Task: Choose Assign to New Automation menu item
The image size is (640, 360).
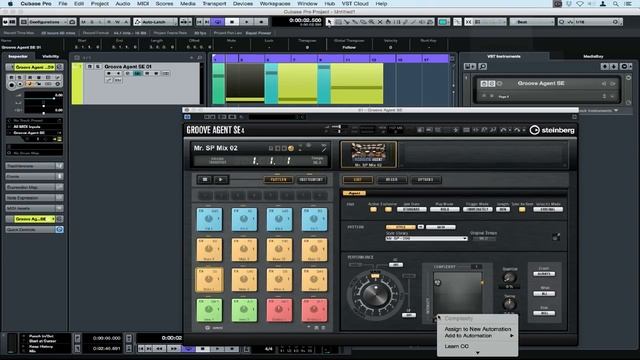Action: (x=478, y=329)
